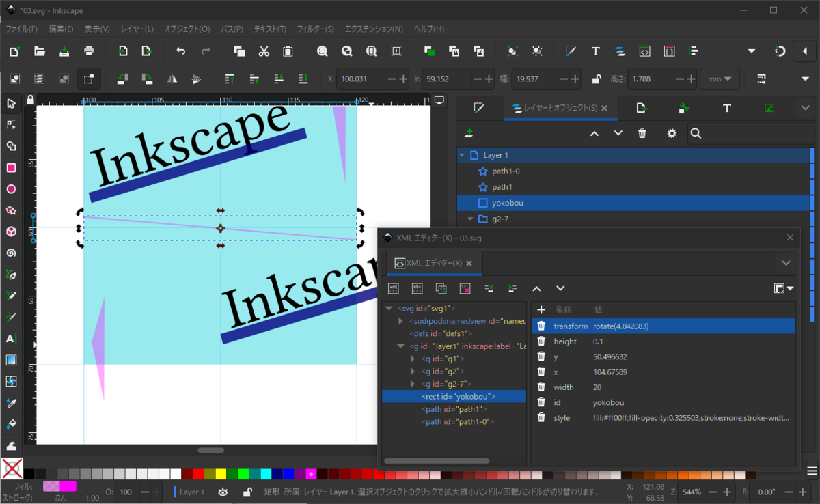Open the エクステンション(N) menu

374,29
